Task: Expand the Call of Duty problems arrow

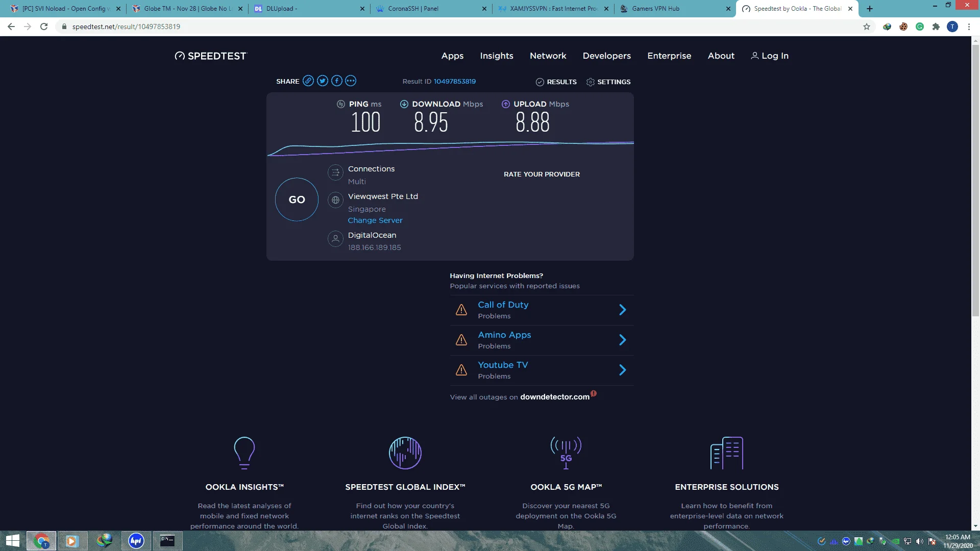Action: coord(623,310)
